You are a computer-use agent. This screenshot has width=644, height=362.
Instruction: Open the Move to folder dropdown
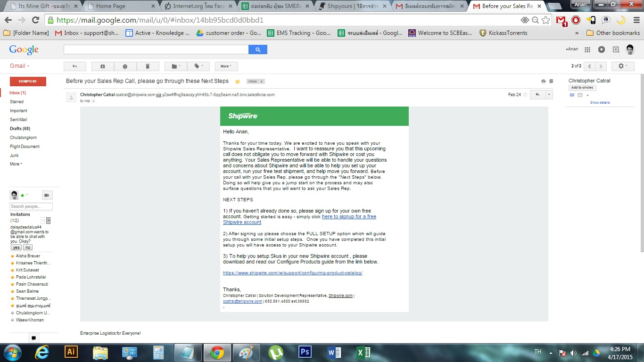click(176, 66)
